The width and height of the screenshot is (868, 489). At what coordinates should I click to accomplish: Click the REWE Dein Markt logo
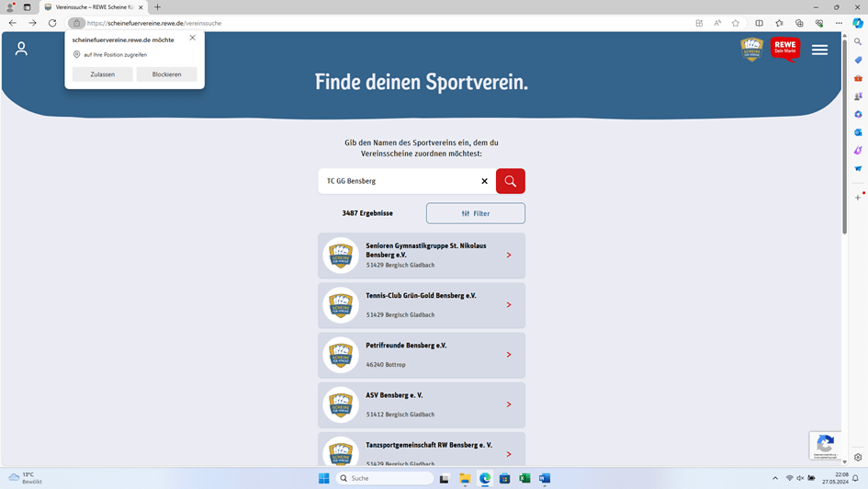click(785, 49)
